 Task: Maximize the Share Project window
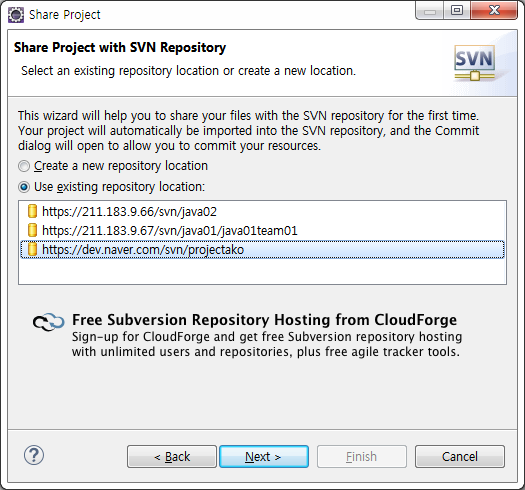tap(457, 10)
